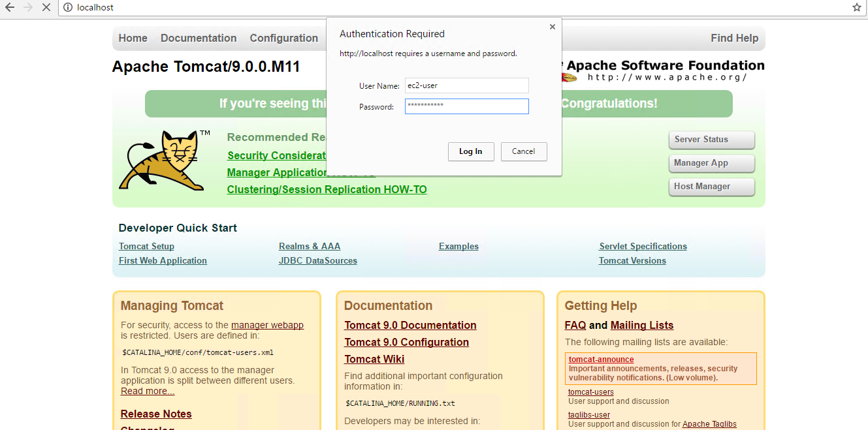Click the User Name input field
The image size is (868, 430).
coord(466,85)
